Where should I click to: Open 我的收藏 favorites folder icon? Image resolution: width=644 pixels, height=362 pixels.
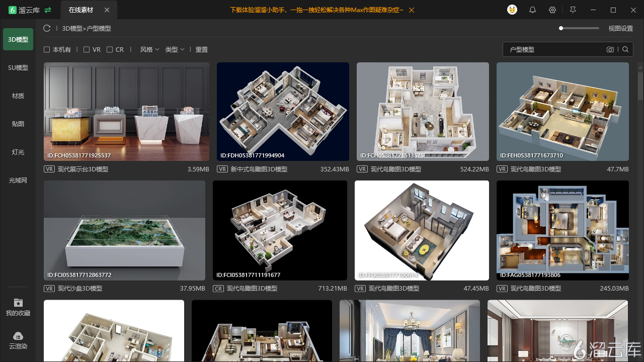point(18,303)
